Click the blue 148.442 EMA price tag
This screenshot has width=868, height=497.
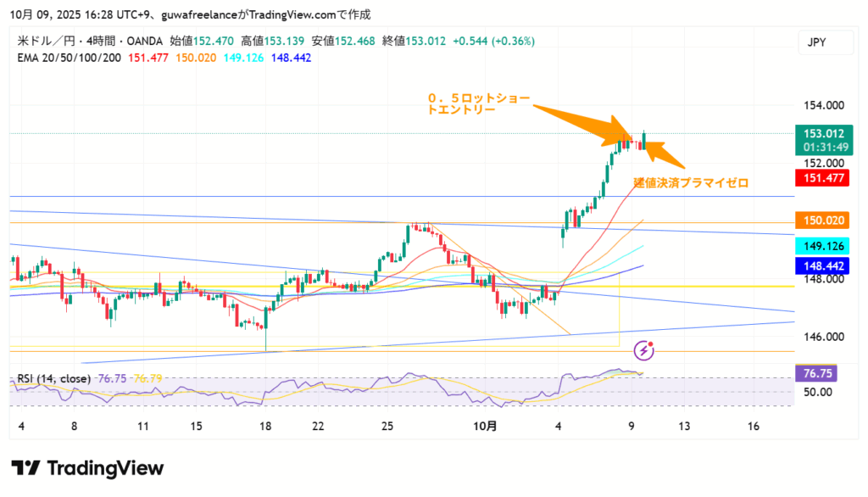(823, 265)
